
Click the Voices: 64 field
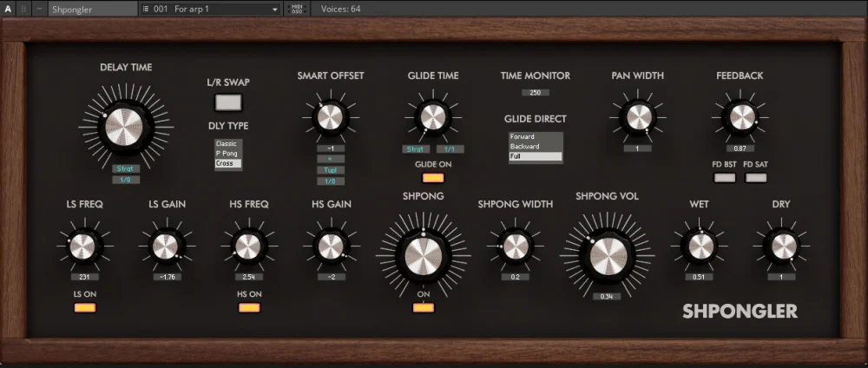340,9
